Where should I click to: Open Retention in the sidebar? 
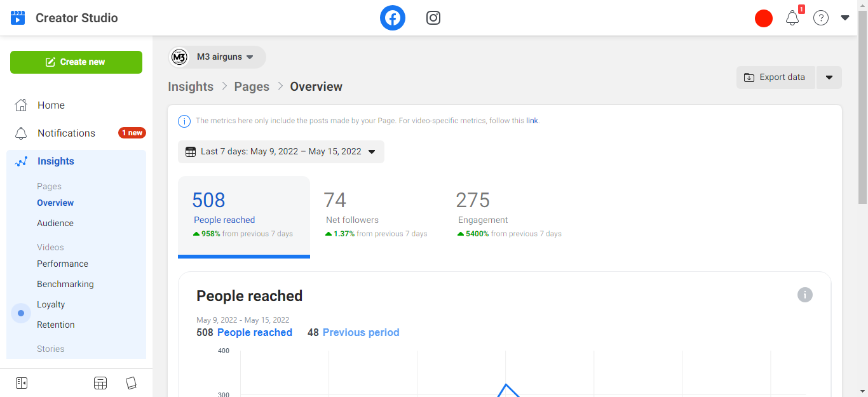point(56,325)
